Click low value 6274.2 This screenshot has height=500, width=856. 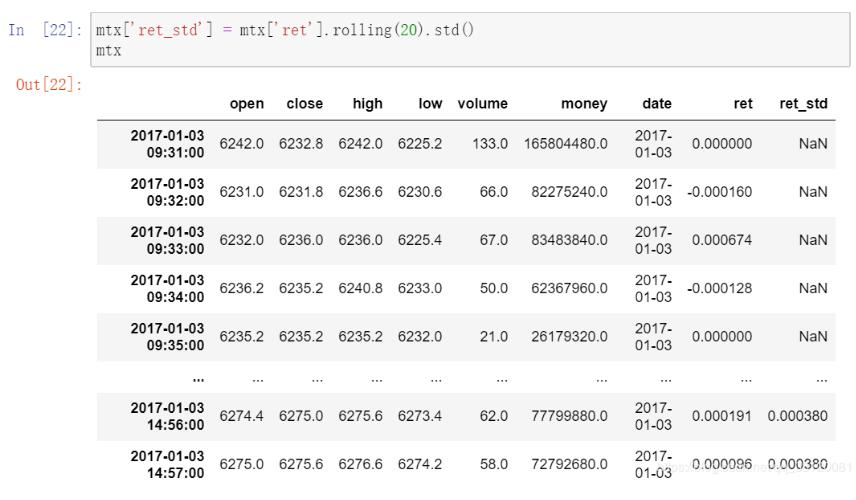420,465
